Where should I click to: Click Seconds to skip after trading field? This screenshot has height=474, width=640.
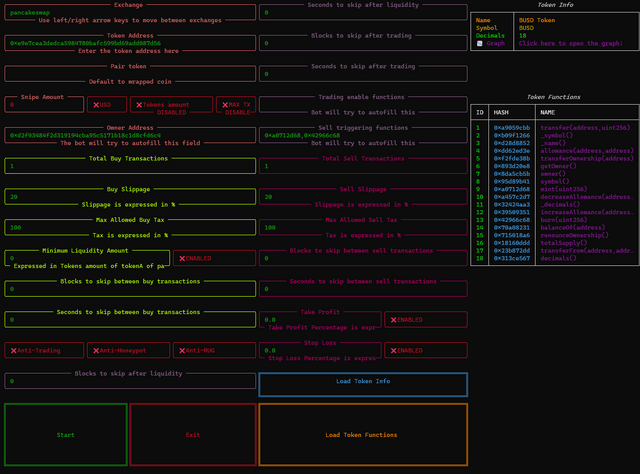[x=363, y=74]
